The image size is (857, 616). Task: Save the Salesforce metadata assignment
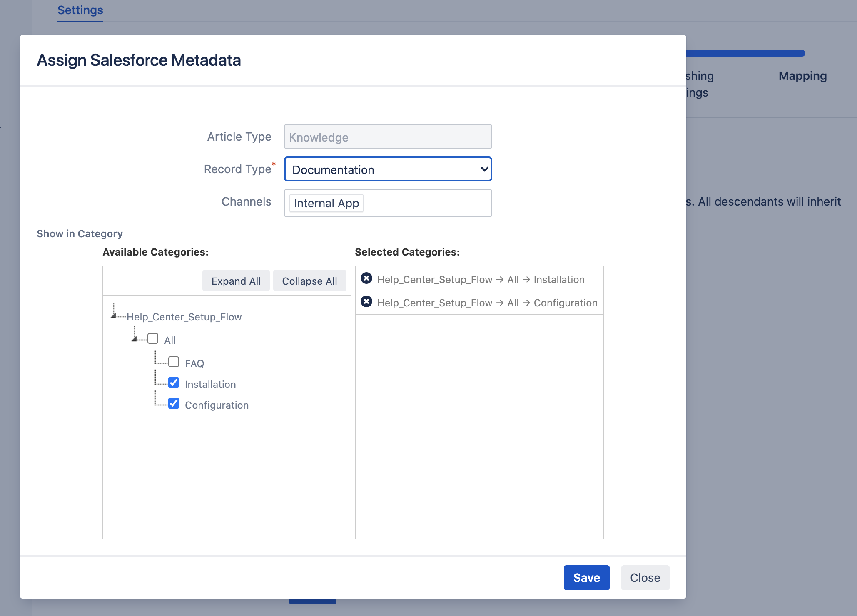[586, 578]
